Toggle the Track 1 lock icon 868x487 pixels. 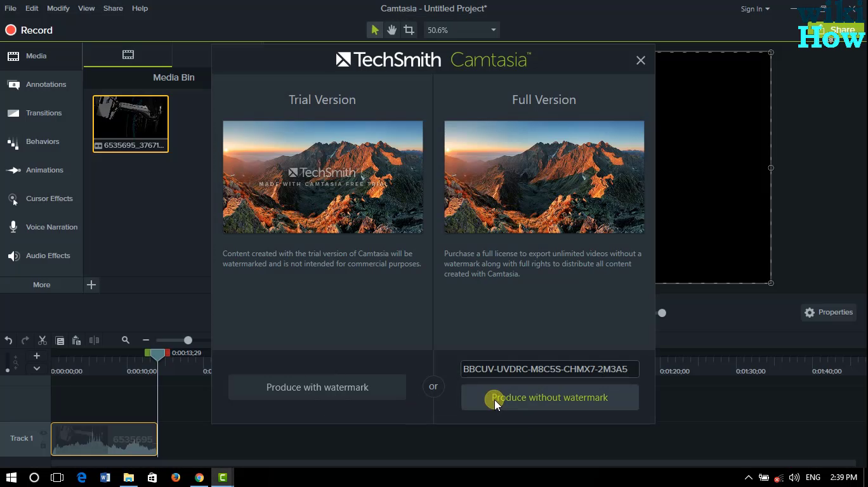pos(43,445)
